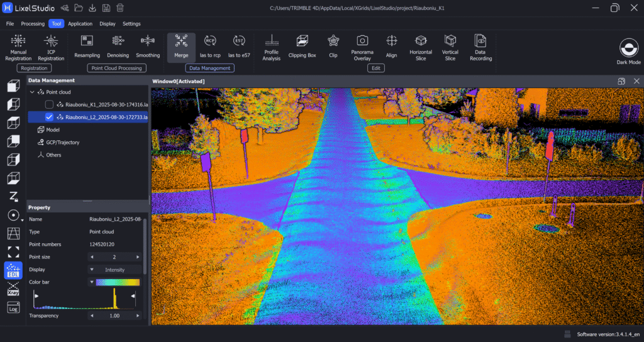Select the Merge point clouds tool
The image size is (644, 342).
[181, 47]
